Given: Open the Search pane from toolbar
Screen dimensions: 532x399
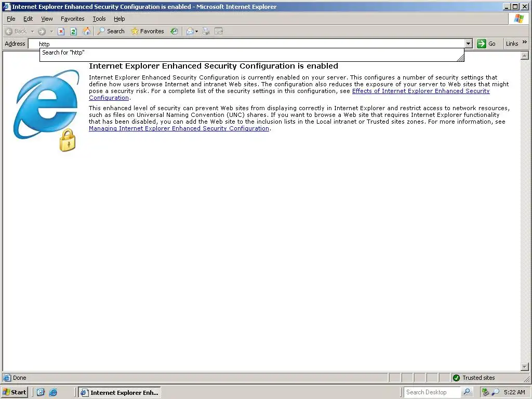Looking at the screenshot, I should click(x=111, y=31).
